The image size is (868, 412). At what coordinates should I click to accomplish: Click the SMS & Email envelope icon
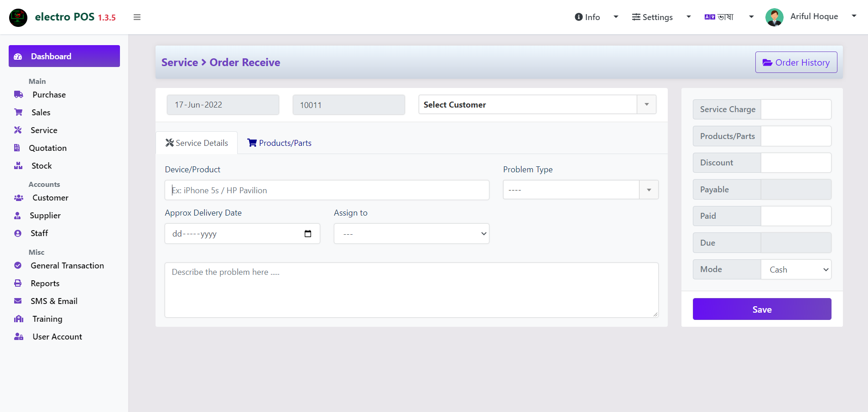[x=18, y=301]
